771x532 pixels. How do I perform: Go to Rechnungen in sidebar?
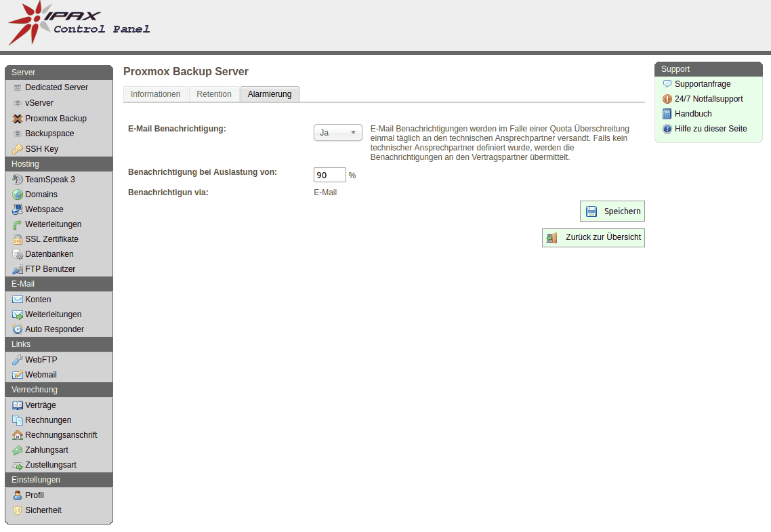click(x=48, y=420)
